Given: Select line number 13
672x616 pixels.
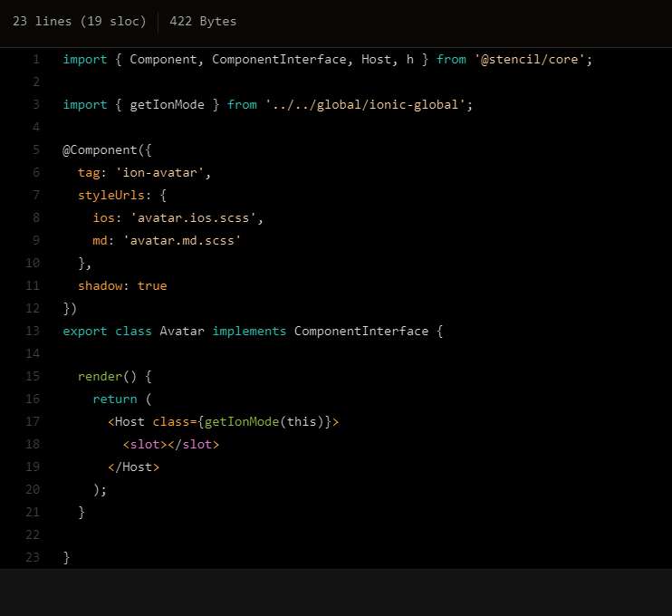Looking at the screenshot, I should 33,331.
